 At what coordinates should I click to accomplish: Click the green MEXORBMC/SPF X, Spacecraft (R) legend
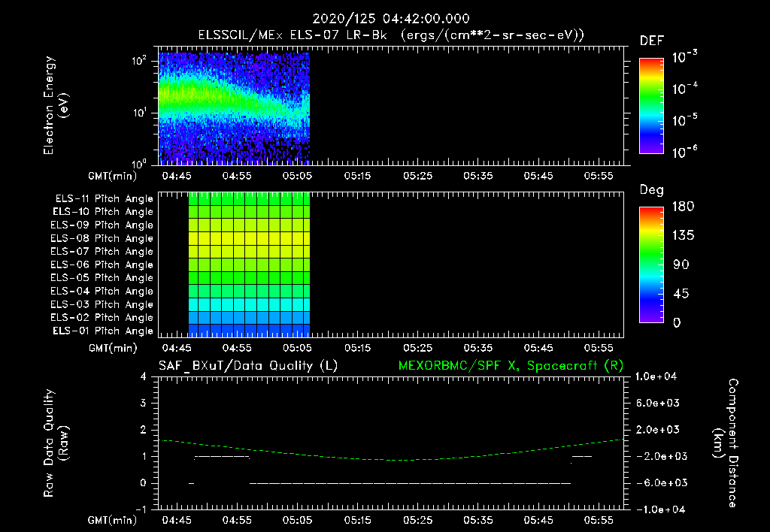(x=511, y=366)
